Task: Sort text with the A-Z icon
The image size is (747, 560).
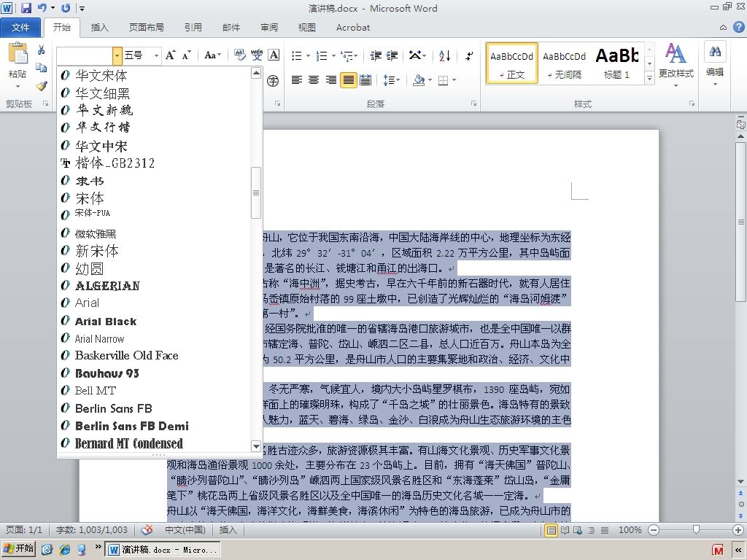Action: [444, 55]
